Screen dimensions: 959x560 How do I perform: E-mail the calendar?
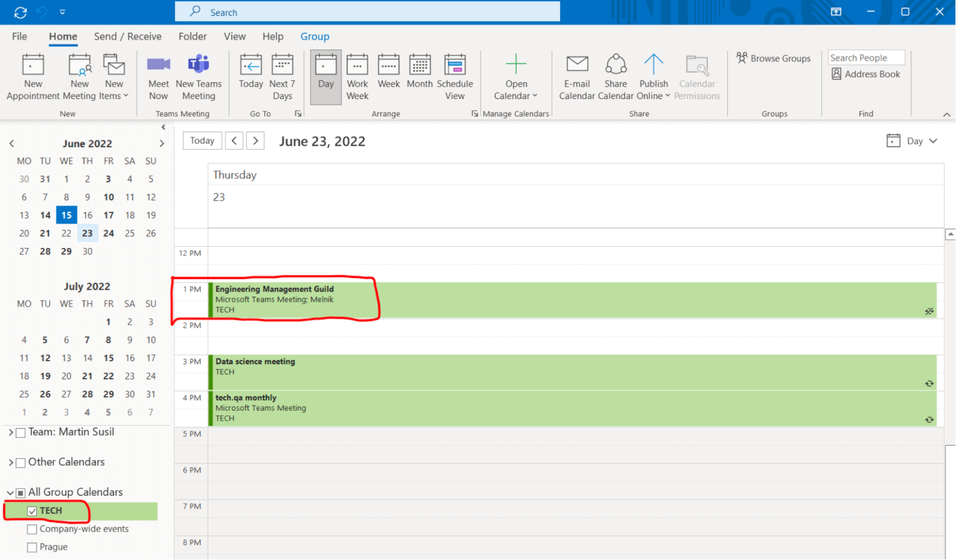point(577,76)
